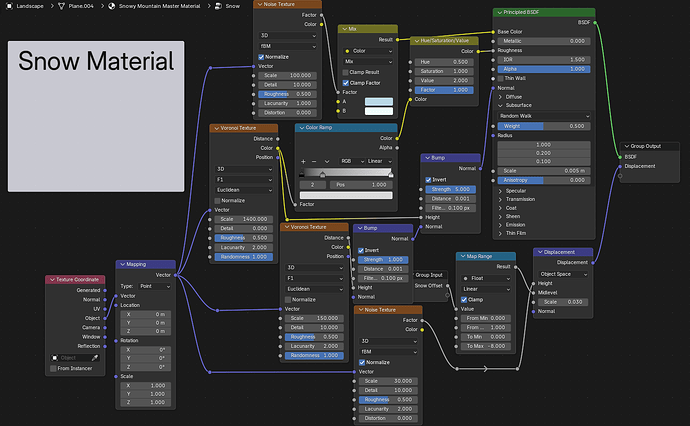Viewport: 690px width, 426px height.
Task: Click the Result output socket on Mix node
Action: (397, 40)
